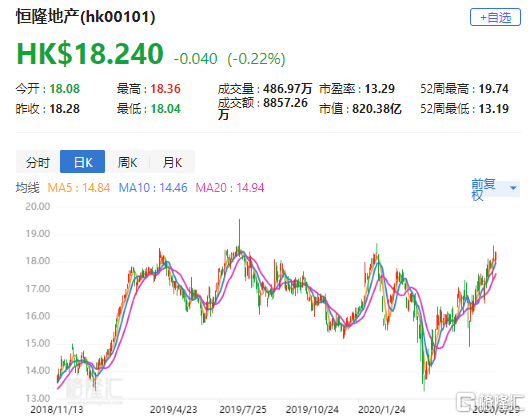
Task: Select the 日K tab
Action: (83, 162)
